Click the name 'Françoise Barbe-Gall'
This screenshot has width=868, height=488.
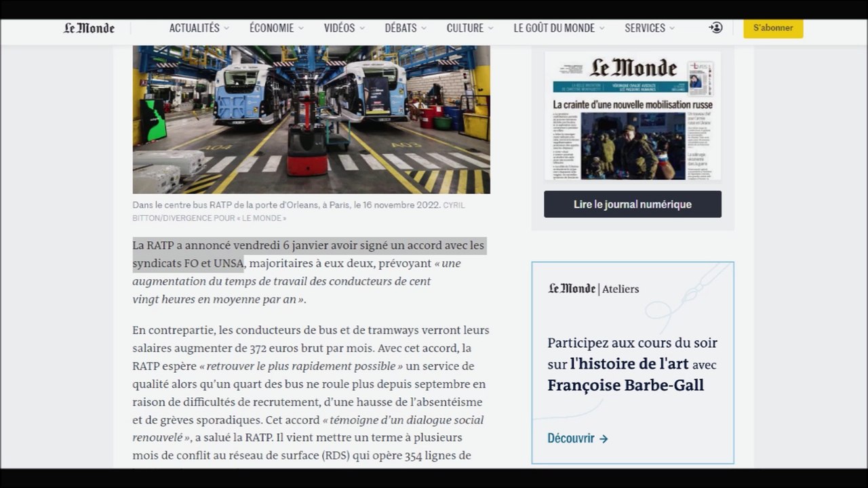point(626,386)
